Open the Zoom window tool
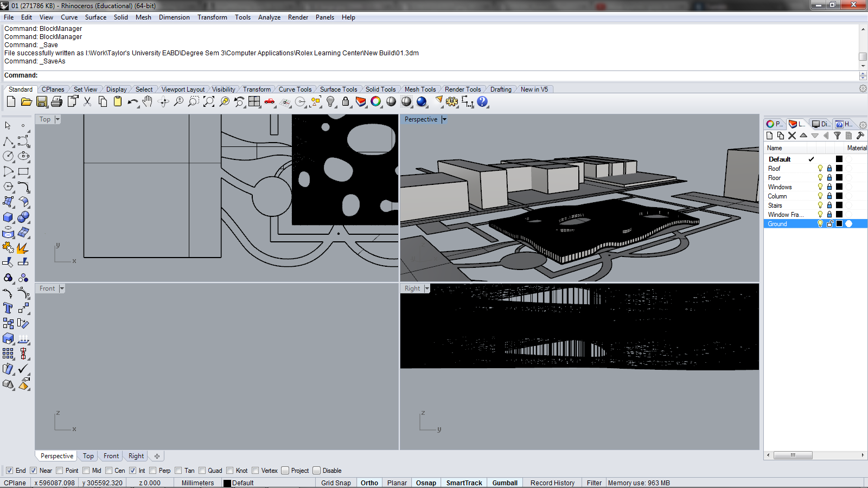This screenshot has width=868, height=488. tap(193, 101)
